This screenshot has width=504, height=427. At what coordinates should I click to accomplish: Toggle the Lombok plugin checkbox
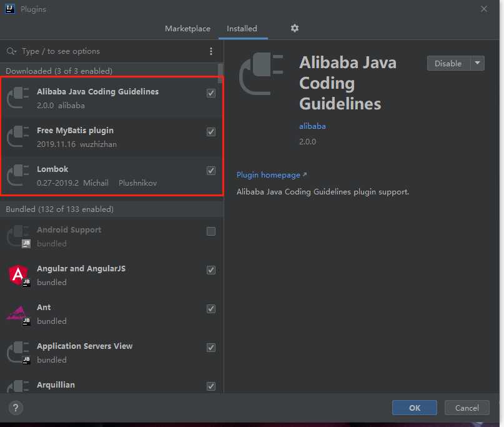pos(211,170)
